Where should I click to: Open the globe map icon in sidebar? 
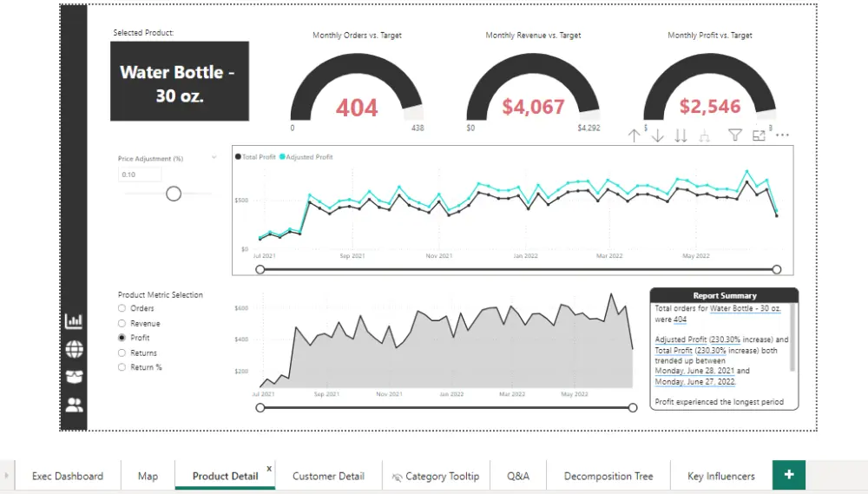(x=74, y=350)
